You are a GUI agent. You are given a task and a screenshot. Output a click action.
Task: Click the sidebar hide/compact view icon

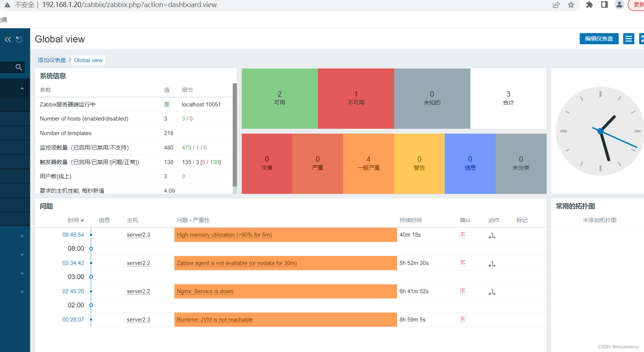[19, 39]
